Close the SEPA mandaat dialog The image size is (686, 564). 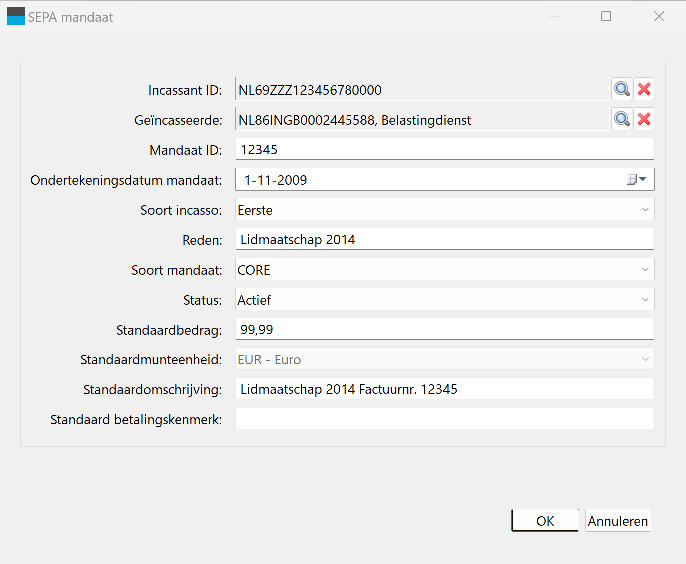(x=659, y=16)
